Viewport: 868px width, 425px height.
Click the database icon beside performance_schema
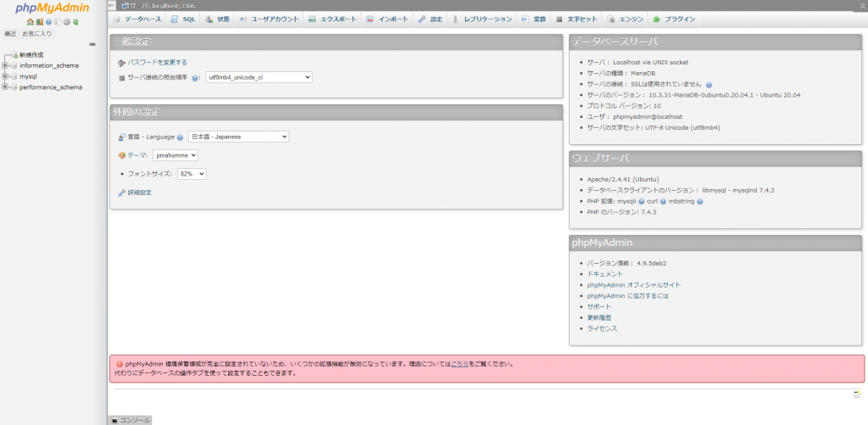click(14, 87)
